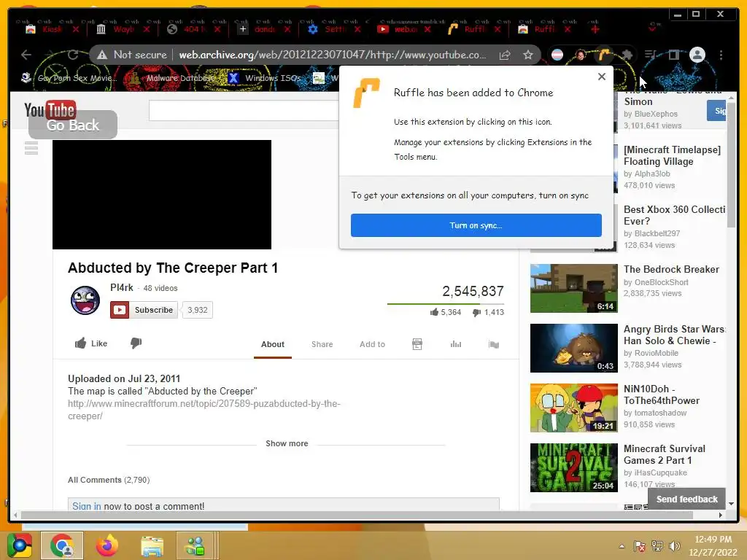Expand description with Show more
This screenshot has width=747, height=560.
287,443
